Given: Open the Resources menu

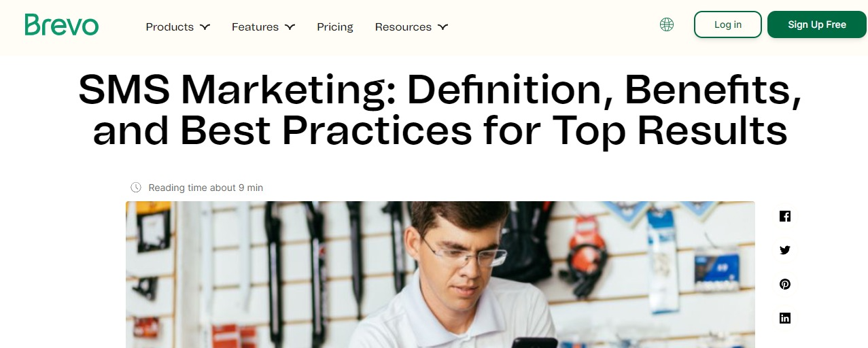Looking at the screenshot, I should 411,27.
